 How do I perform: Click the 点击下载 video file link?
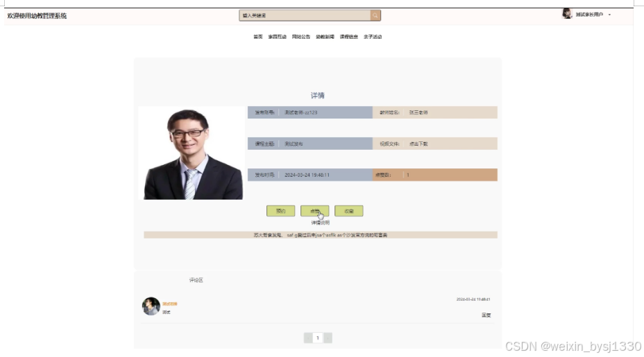coord(418,144)
